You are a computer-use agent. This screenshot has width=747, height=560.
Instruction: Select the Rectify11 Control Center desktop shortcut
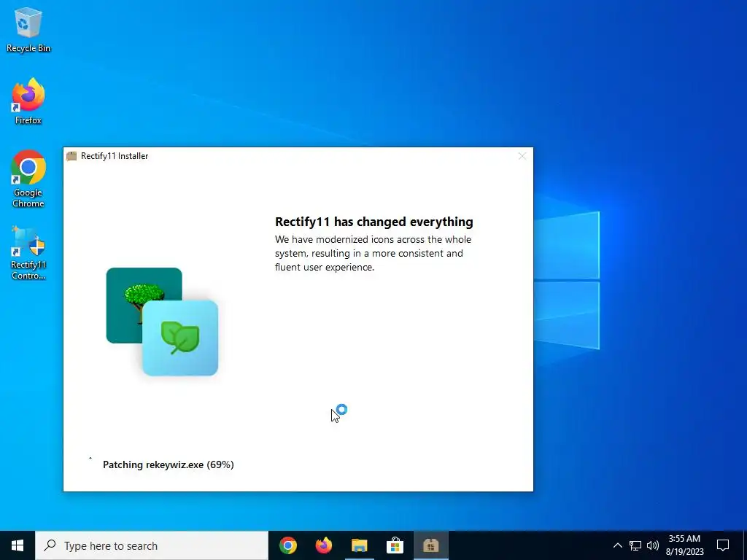pos(28,253)
